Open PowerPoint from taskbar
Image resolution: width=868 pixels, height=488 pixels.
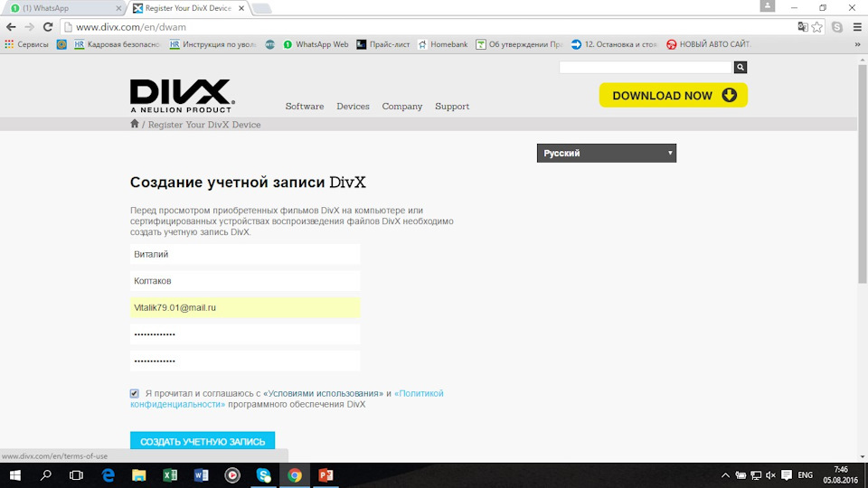pos(325,475)
